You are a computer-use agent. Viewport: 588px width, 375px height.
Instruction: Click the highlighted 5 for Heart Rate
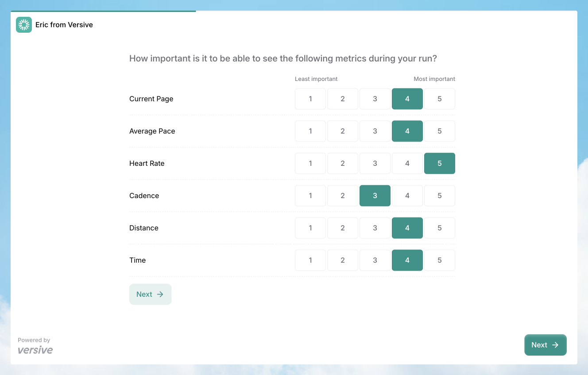[x=440, y=163]
